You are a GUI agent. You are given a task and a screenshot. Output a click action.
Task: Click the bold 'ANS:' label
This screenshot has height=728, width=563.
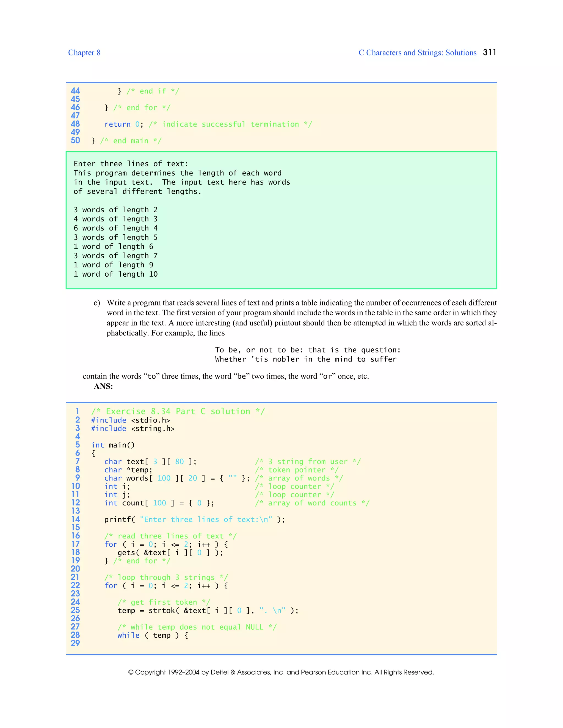(103, 386)
